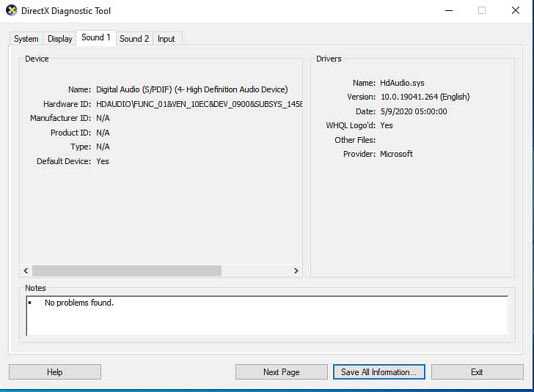Open the Input tab
Screen dimensions: 534x392
pos(167,39)
